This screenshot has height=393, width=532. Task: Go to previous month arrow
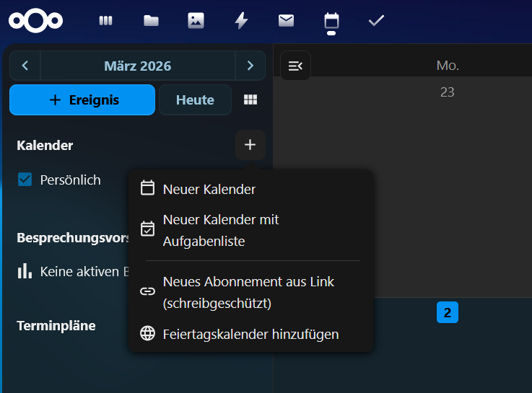(25, 66)
